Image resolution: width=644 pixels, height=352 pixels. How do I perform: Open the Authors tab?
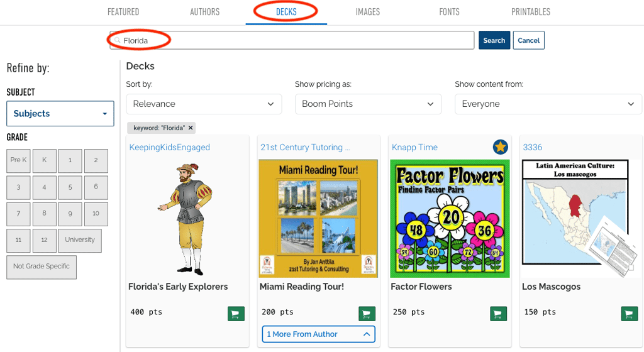click(205, 12)
